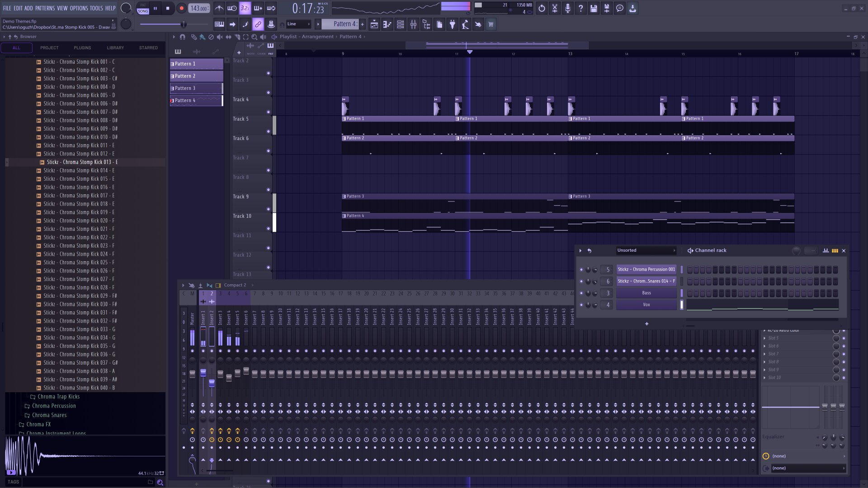The image size is (868, 488).
Task: Open the Channel rack toolbar button
Action: pyautogui.click(x=400, y=24)
